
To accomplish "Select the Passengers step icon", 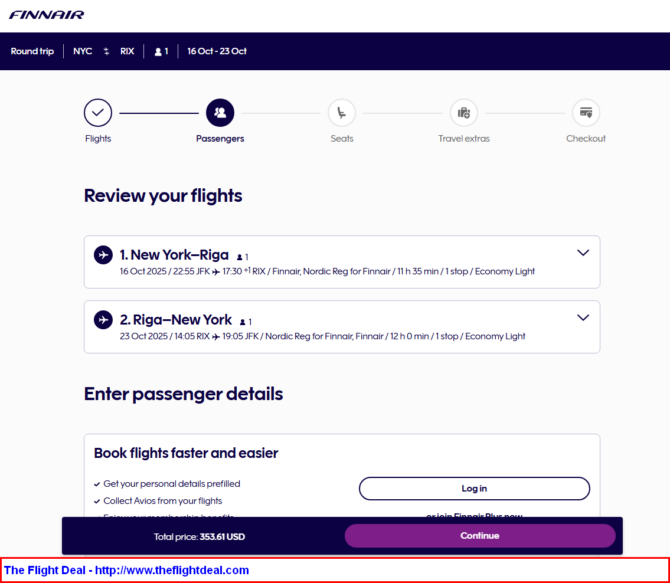I will coord(220,113).
